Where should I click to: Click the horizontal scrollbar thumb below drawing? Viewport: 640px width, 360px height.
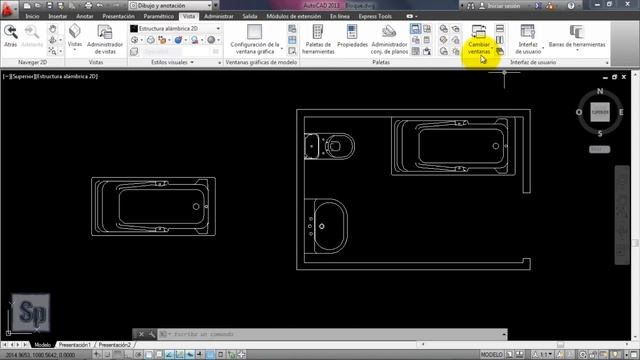point(560,345)
